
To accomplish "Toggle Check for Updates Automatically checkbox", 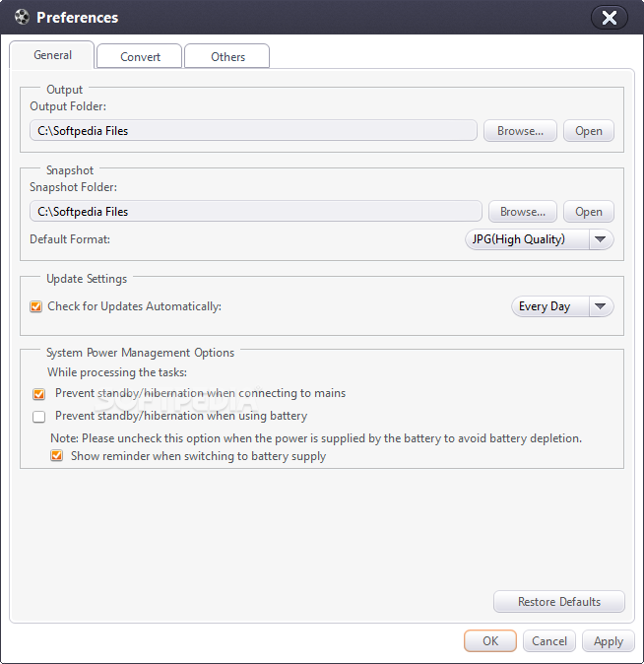I will [36, 306].
